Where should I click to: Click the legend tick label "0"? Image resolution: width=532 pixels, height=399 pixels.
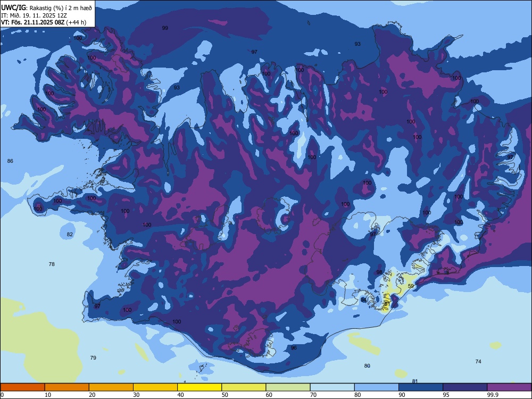click(2, 395)
